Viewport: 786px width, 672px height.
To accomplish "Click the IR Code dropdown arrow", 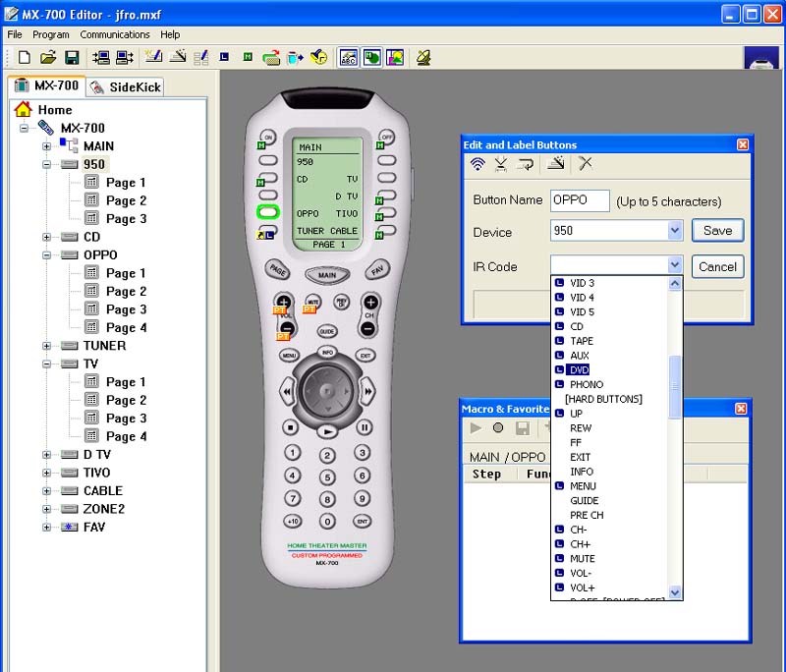I will point(675,264).
